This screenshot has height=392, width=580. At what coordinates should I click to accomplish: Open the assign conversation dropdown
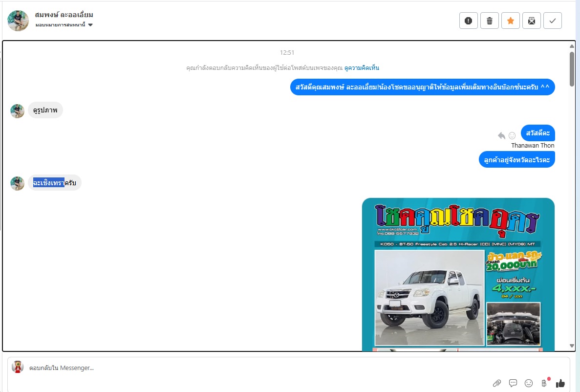pos(64,25)
